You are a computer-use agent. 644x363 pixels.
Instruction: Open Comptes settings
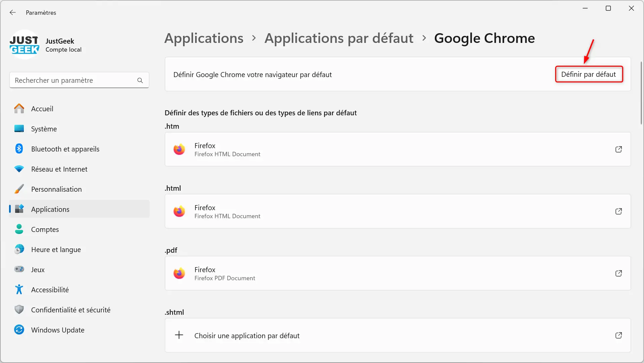coord(79,229)
